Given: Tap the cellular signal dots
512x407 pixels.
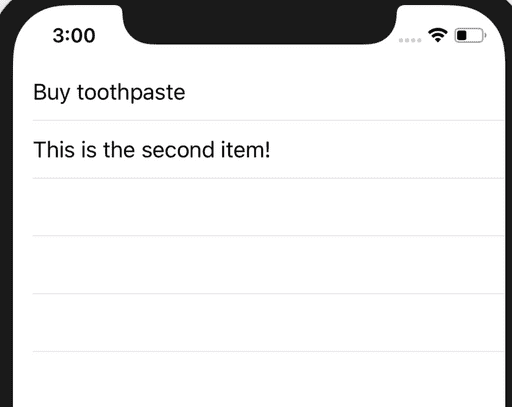Looking at the screenshot, I should (410, 40).
